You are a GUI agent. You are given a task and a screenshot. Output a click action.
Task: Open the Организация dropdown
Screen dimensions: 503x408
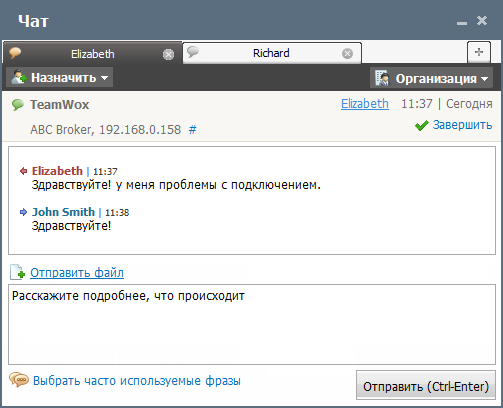click(x=431, y=78)
